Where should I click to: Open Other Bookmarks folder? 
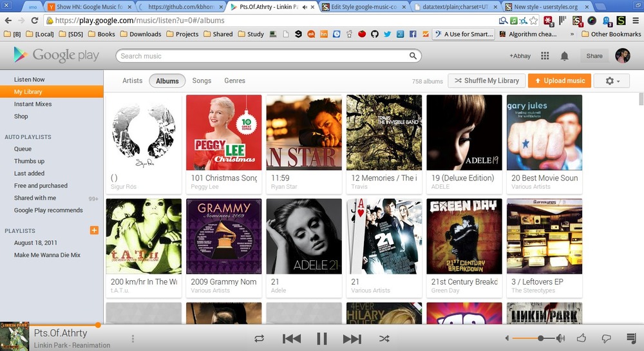(x=611, y=34)
